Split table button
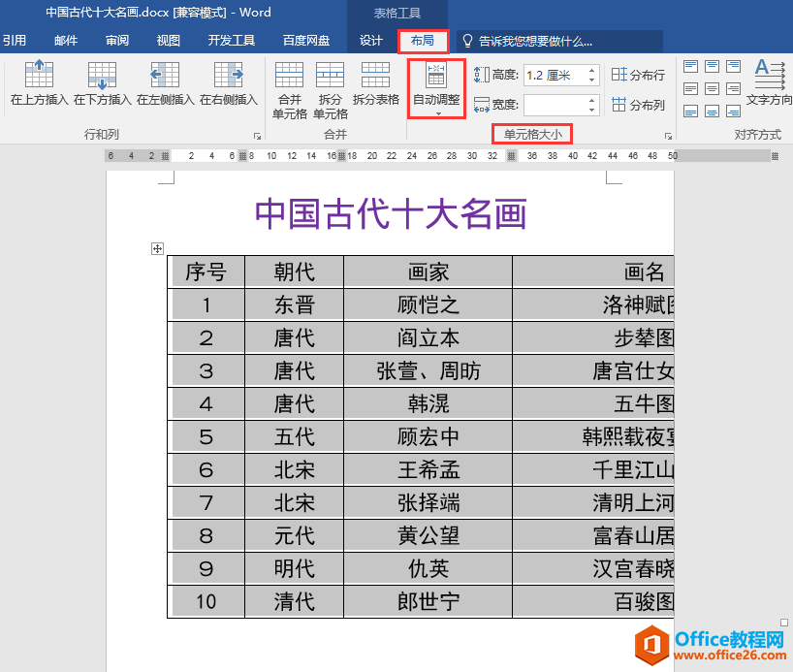This screenshot has width=793, height=672. pos(376,83)
